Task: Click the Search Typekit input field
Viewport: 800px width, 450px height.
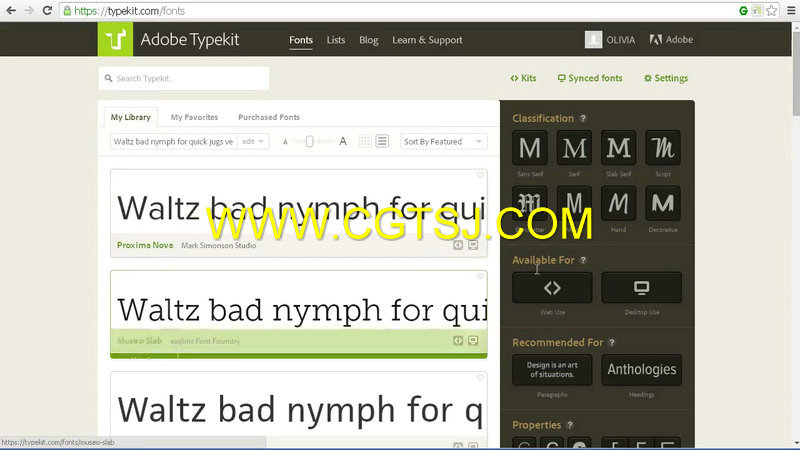Action: [x=184, y=79]
